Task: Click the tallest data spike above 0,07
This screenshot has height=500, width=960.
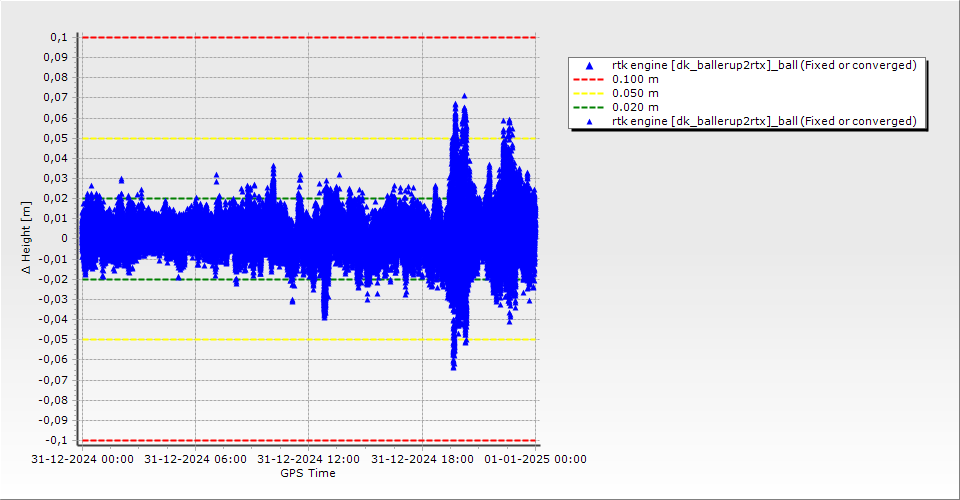Action: click(464, 98)
